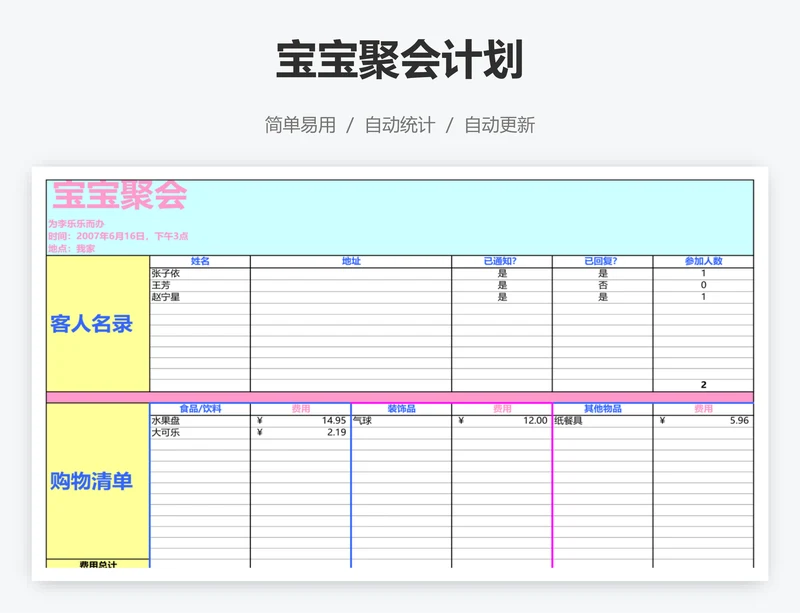This screenshot has height=613, width=800.
Task: Click the 费用总计 label
Action: coord(98,565)
